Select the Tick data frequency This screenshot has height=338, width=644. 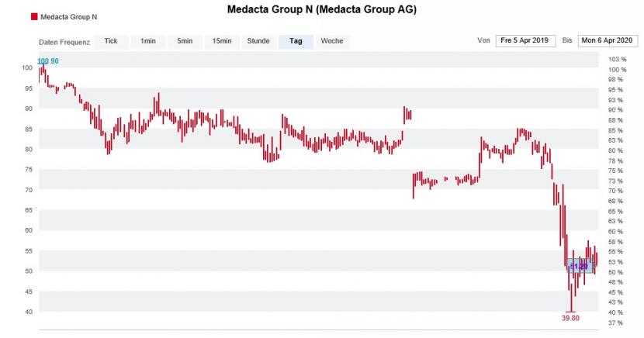tap(111, 41)
